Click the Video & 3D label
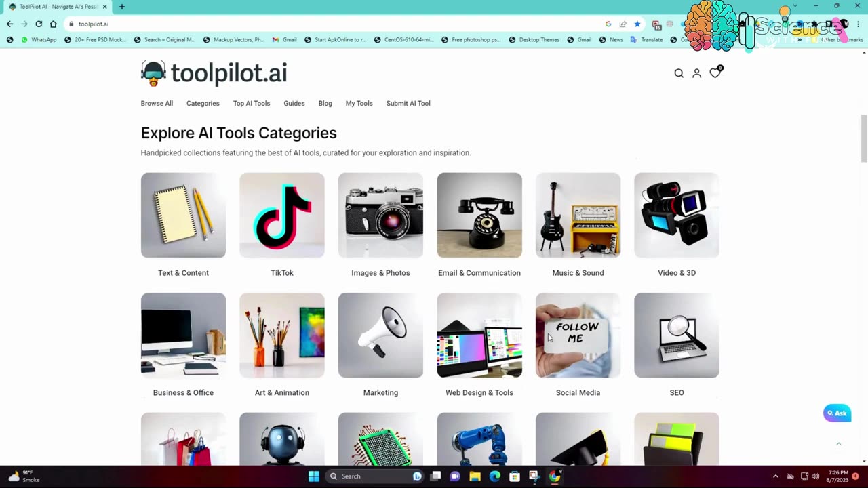 click(x=677, y=273)
